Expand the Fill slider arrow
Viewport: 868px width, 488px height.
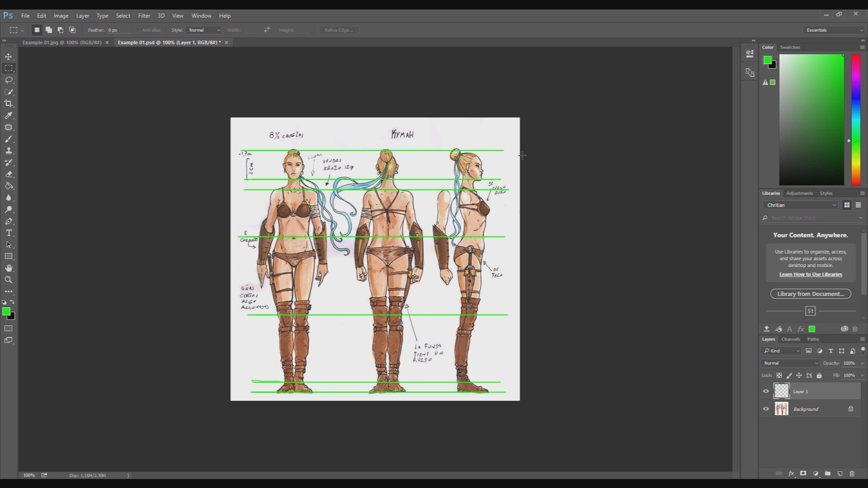(862, 375)
